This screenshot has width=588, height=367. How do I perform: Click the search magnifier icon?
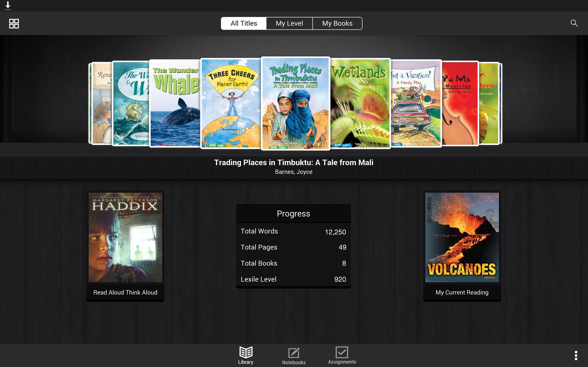pos(574,23)
